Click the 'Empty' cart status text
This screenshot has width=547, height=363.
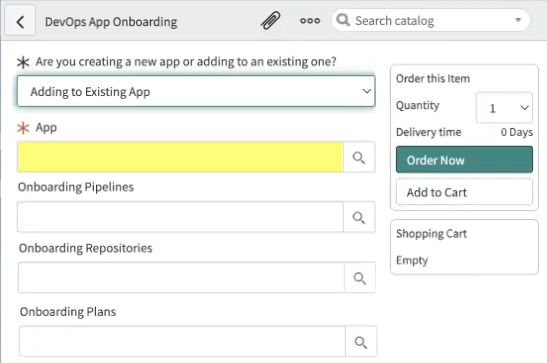click(412, 260)
